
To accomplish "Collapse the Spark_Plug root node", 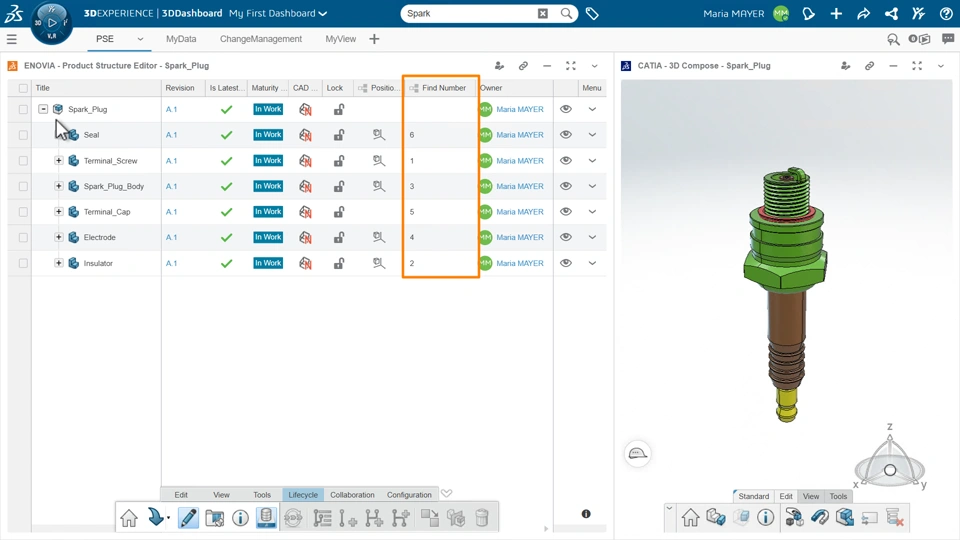I will pyautogui.click(x=43, y=109).
